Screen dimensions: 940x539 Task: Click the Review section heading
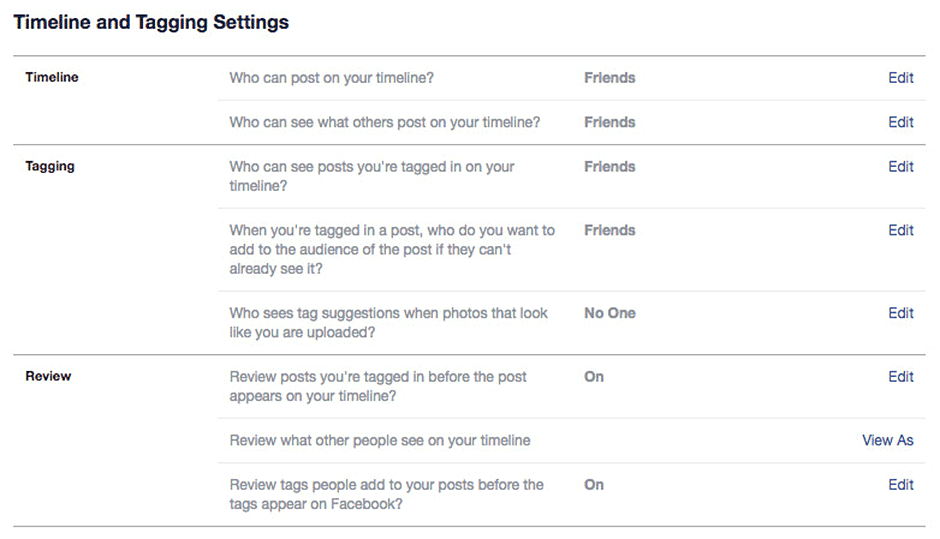(x=48, y=376)
